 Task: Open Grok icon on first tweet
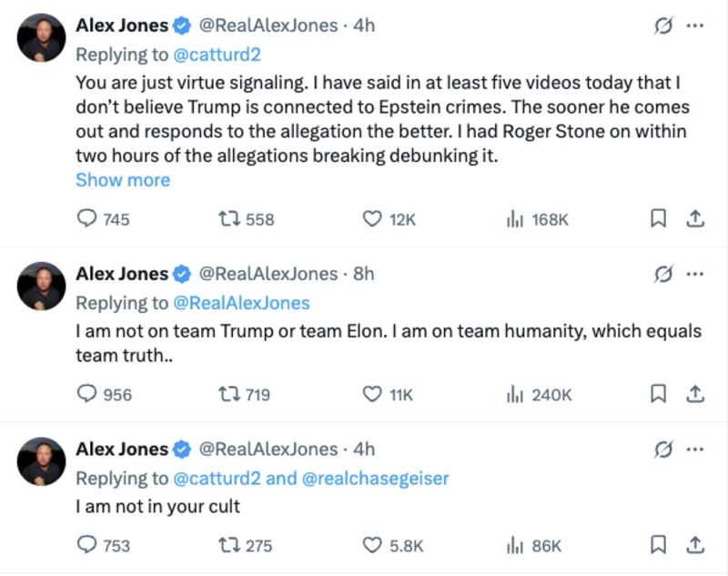click(663, 25)
